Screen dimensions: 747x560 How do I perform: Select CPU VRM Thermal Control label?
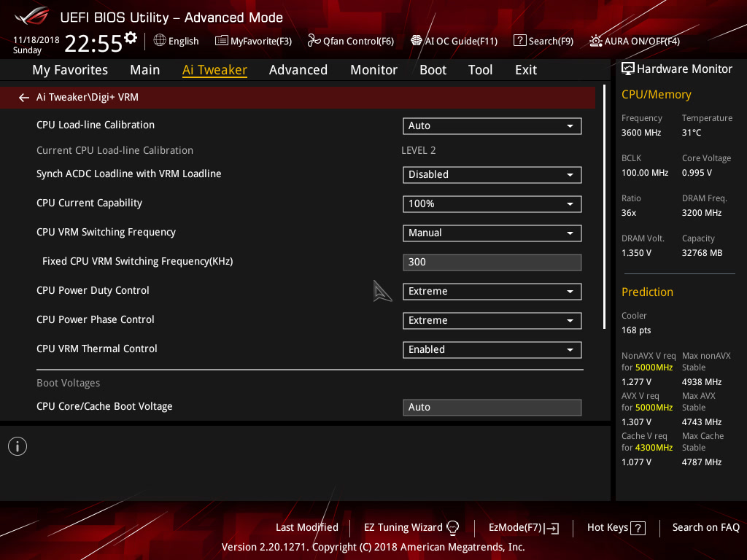click(x=97, y=349)
